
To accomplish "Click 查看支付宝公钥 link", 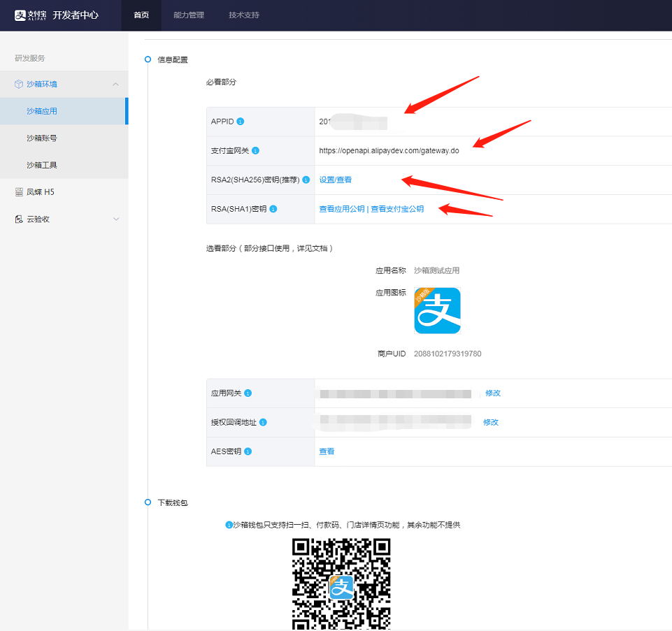I will tap(397, 209).
